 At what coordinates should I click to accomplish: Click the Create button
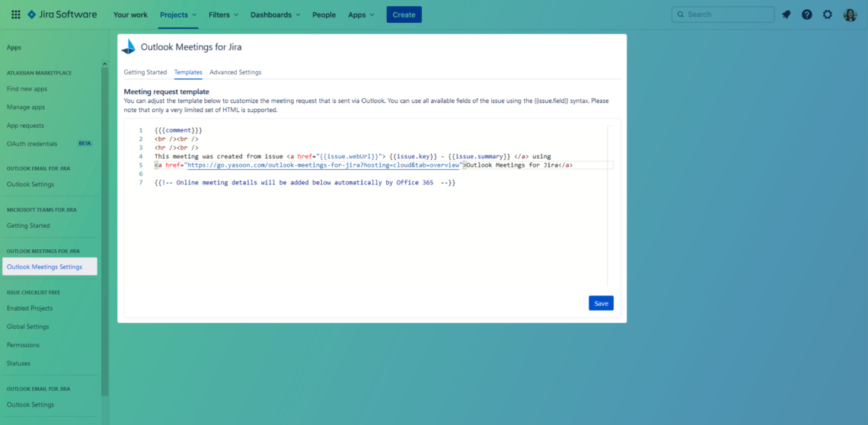coord(404,14)
